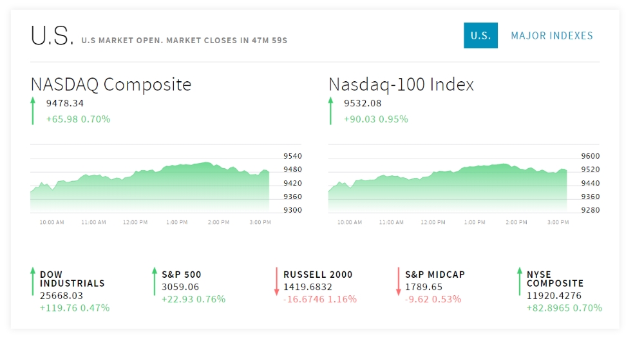644x339 pixels.
Task: Click the Nasdaq-100 Index green up arrow
Action: click(x=330, y=110)
